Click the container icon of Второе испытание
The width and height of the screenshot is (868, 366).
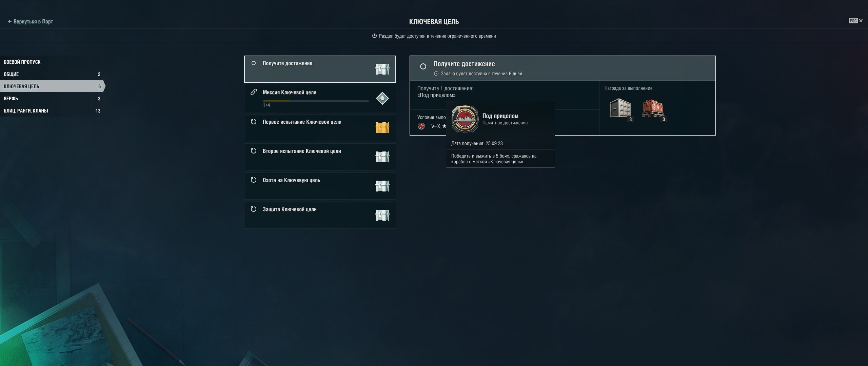point(382,157)
